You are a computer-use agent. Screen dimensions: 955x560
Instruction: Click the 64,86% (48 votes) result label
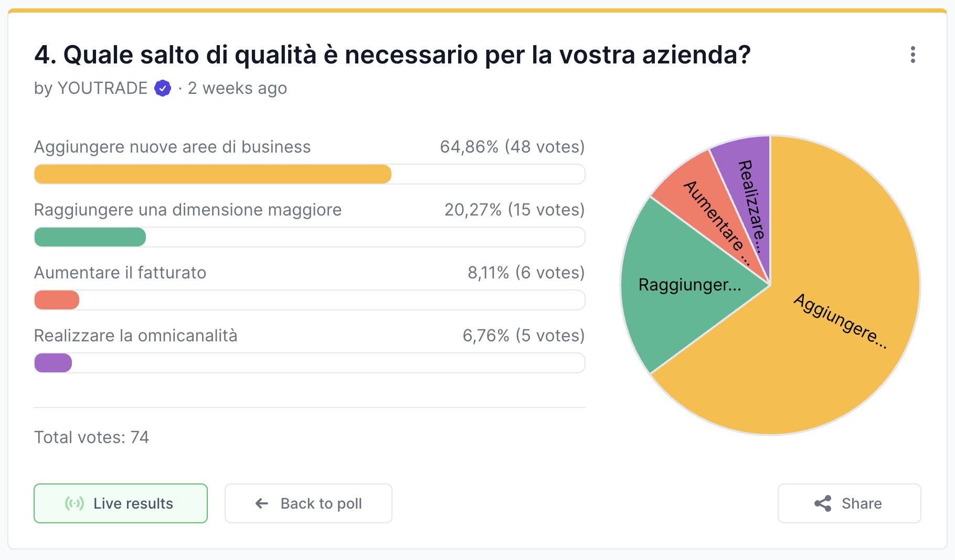point(512,147)
